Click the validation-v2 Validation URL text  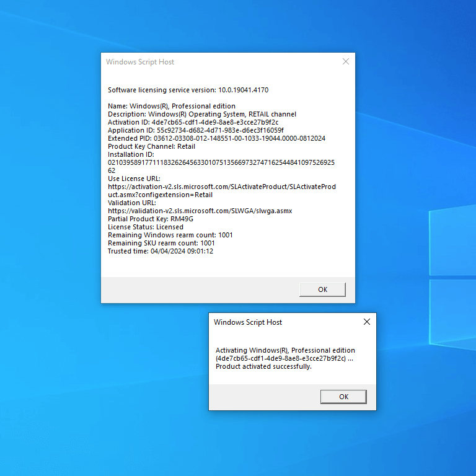tap(200, 211)
